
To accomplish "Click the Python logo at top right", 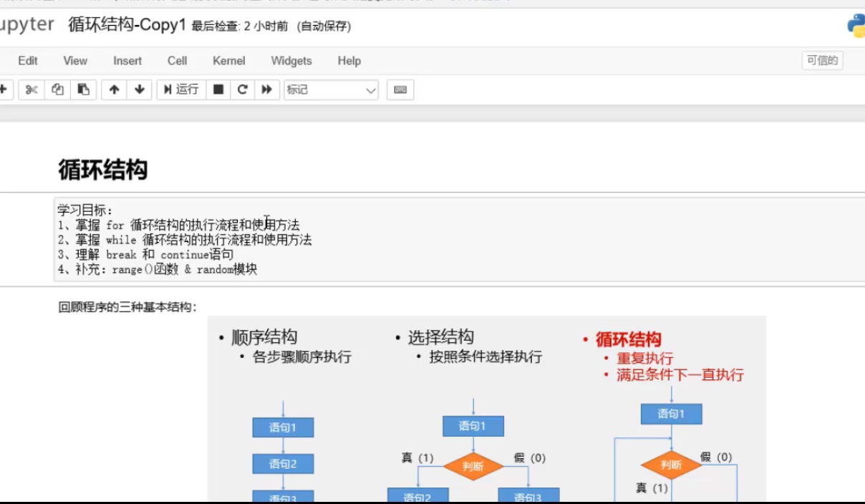I will coord(858,24).
